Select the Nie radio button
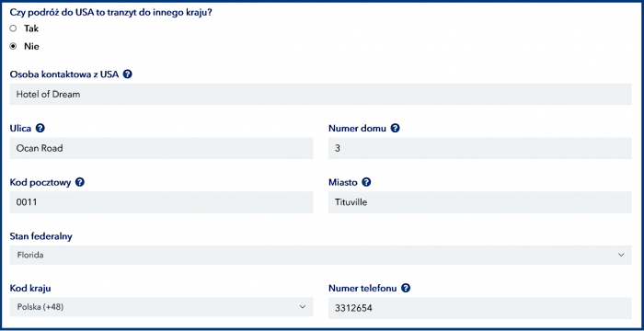The width and height of the screenshot is (644, 331). point(13,46)
